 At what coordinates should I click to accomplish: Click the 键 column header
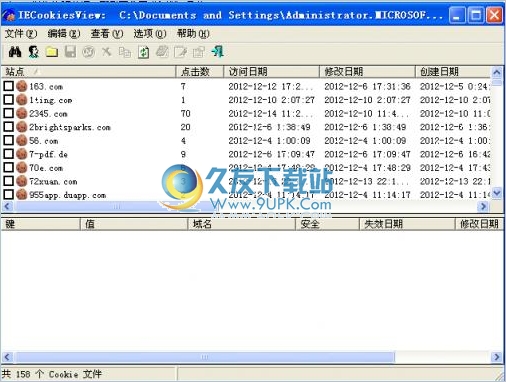(41, 224)
